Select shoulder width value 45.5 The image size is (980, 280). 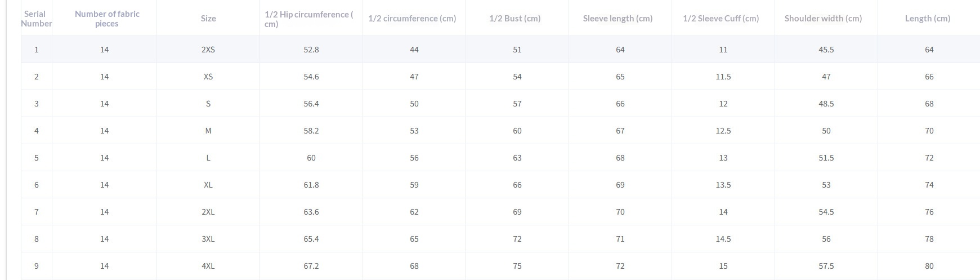[x=826, y=50]
